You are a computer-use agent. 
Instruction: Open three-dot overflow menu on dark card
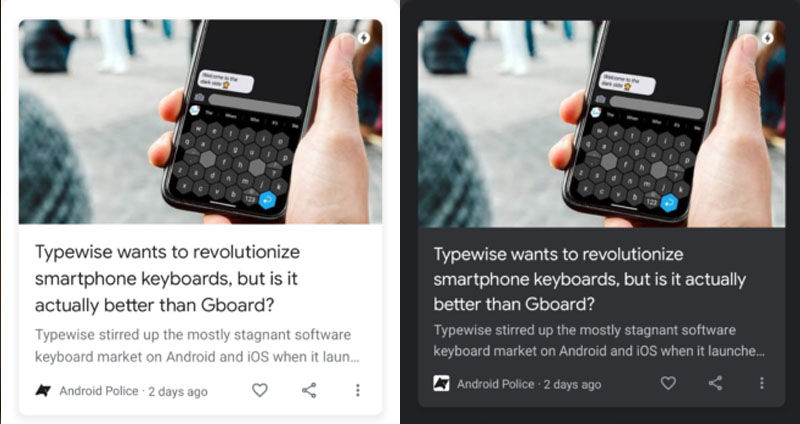(x=762, y=383)
